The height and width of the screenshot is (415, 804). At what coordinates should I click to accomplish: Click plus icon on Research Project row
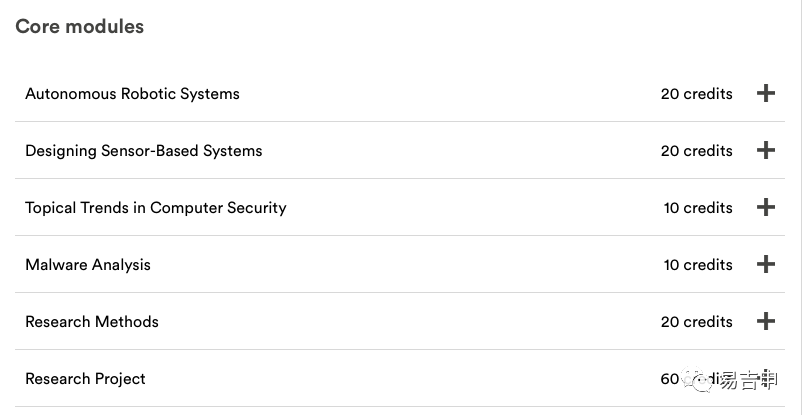pyautogui.click(x=766, y=378)
